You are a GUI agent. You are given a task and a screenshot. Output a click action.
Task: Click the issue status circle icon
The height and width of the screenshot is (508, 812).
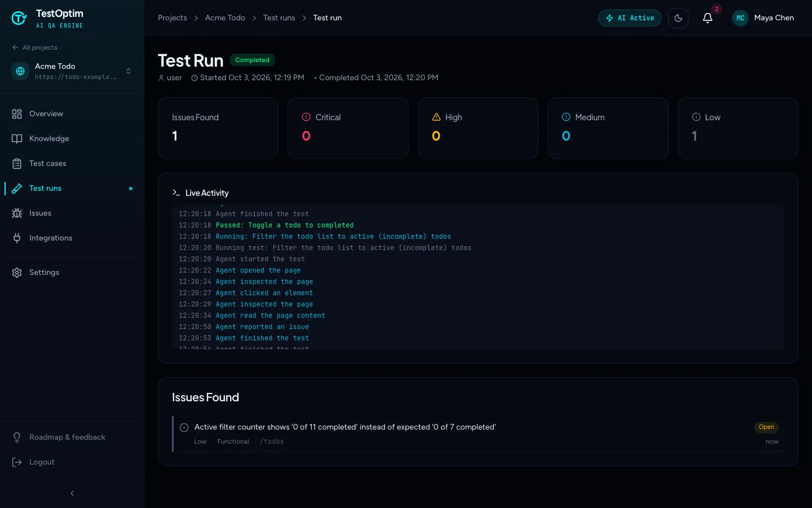[184, 428]
